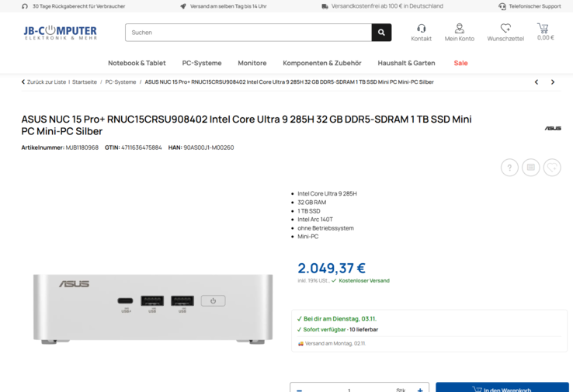
Task: Click inkl. 19% USt. text
Action: click(314, 280)
